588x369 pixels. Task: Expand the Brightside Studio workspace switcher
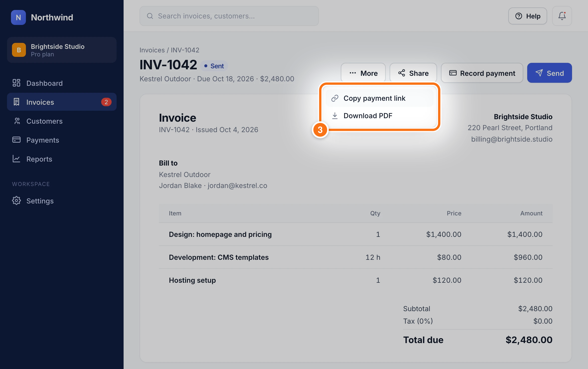point(62,50)
